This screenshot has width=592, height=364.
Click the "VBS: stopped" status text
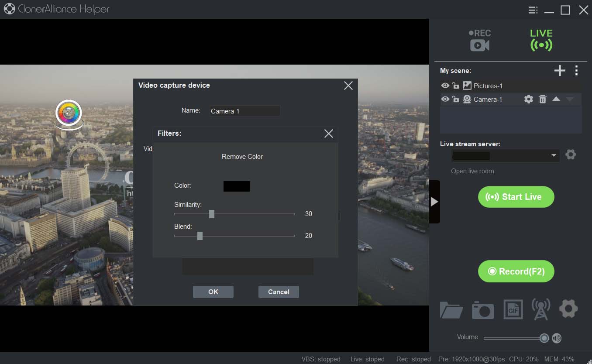tap(321, 359)
